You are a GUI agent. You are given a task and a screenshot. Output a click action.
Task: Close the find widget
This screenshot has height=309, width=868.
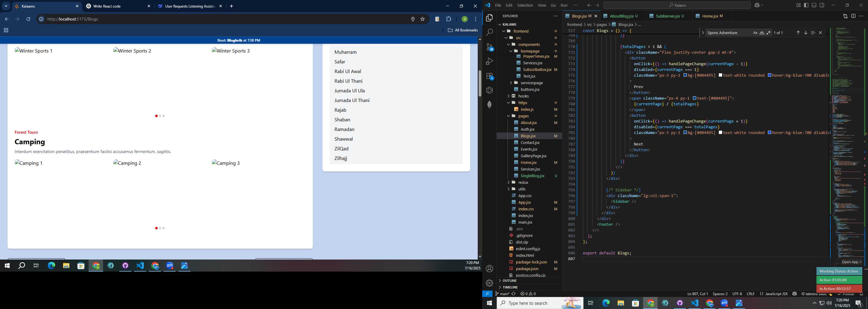coord(820,33)
